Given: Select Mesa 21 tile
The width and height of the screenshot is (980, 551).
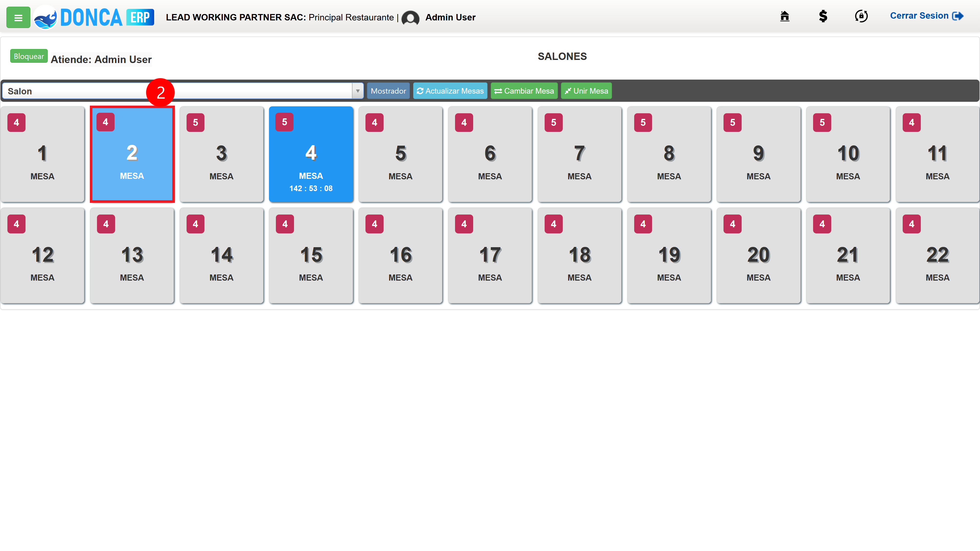Looking at the screenshot, I should (848, 256).
